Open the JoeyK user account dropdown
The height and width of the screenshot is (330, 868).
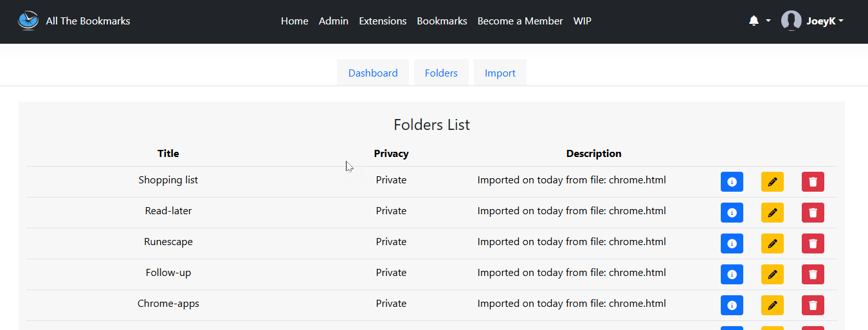[x=812, y=21]
